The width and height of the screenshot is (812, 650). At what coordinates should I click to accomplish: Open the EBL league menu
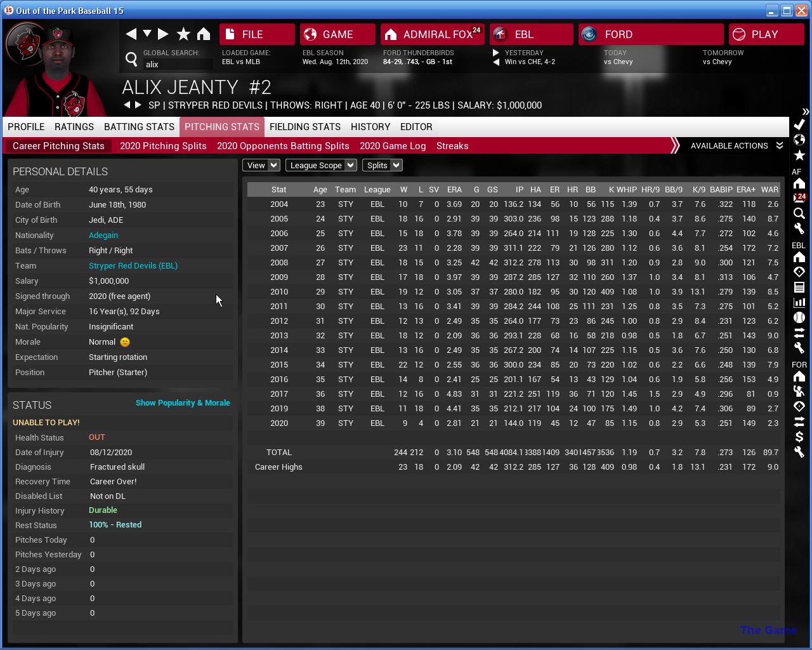(x=532, y=34)
